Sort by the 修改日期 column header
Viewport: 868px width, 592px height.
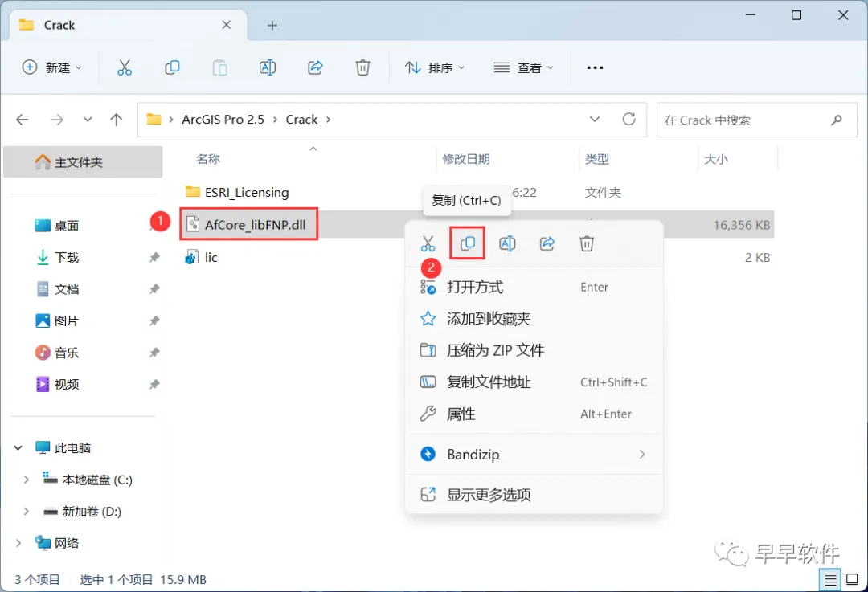click(x=466, y=159)
